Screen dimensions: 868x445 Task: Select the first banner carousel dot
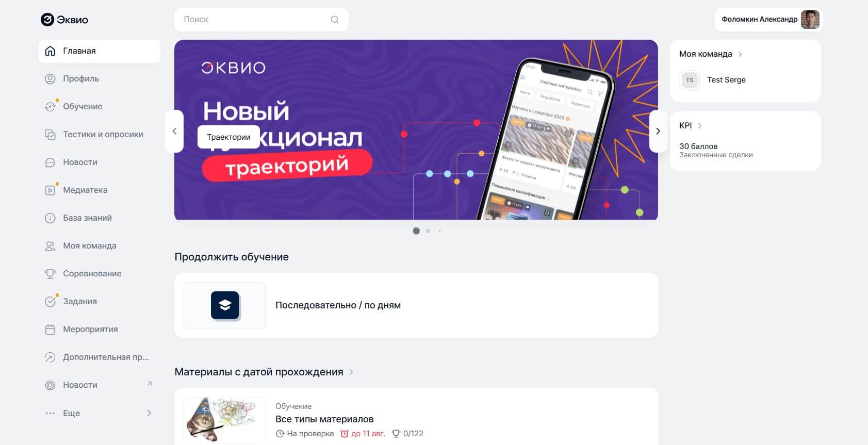click(x=416, y=231)
